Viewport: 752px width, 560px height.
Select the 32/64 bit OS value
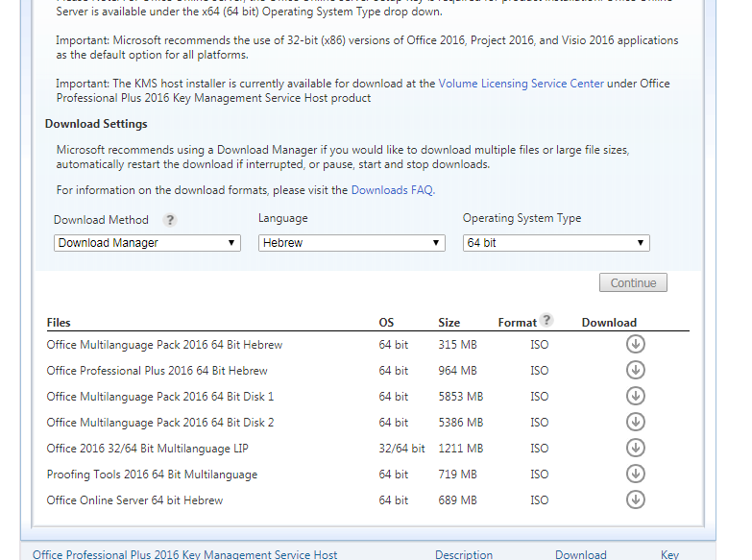click(x=401, y=449)
